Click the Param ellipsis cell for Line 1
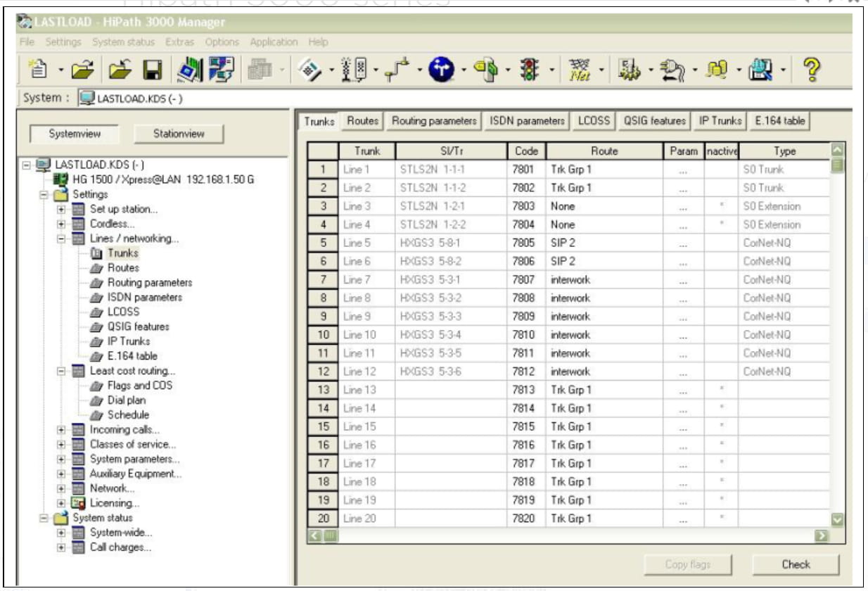868x591 pixels. pos(683,170)
